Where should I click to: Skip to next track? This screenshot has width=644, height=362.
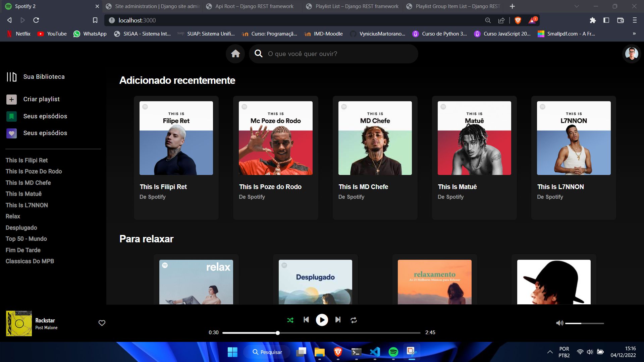click(x=338, y=320)
